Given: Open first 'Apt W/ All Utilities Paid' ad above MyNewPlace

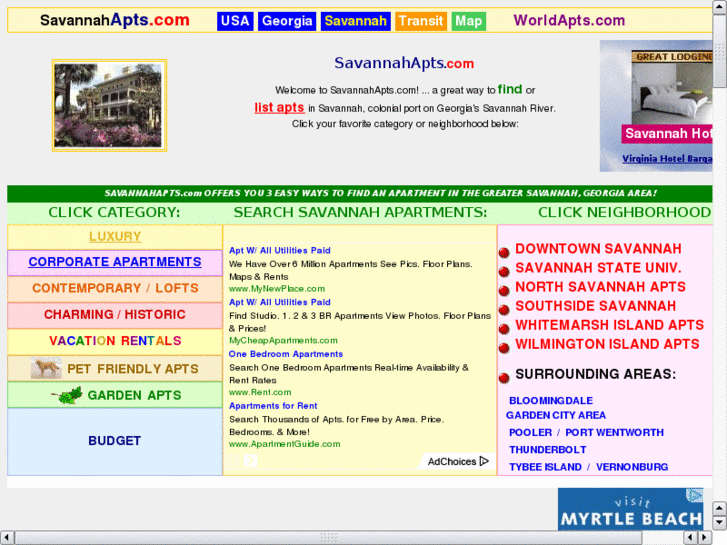Looking at the screenshot, I should coord(280,250).
